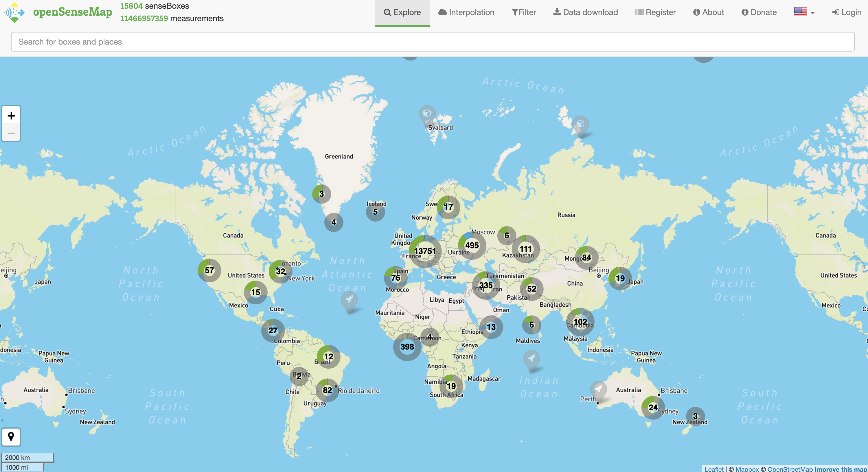Expand the 19 cluster near Japan
The image size is (868, 472).
coord(620,279)
